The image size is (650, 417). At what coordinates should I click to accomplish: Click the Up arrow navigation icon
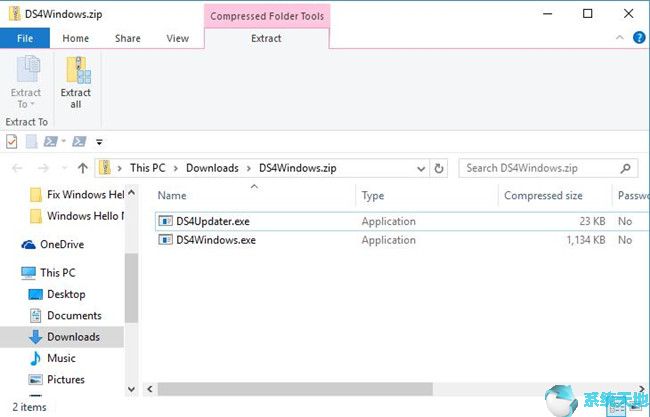coord(83,168)
